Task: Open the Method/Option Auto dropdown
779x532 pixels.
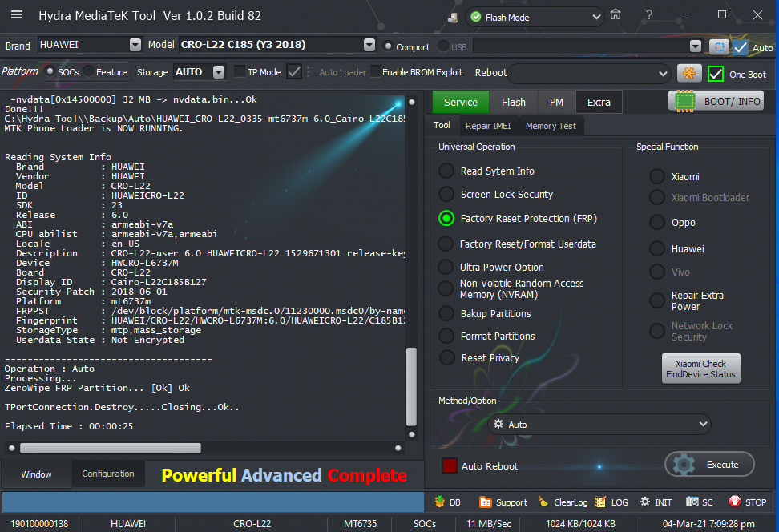Action: click(599, 424)
